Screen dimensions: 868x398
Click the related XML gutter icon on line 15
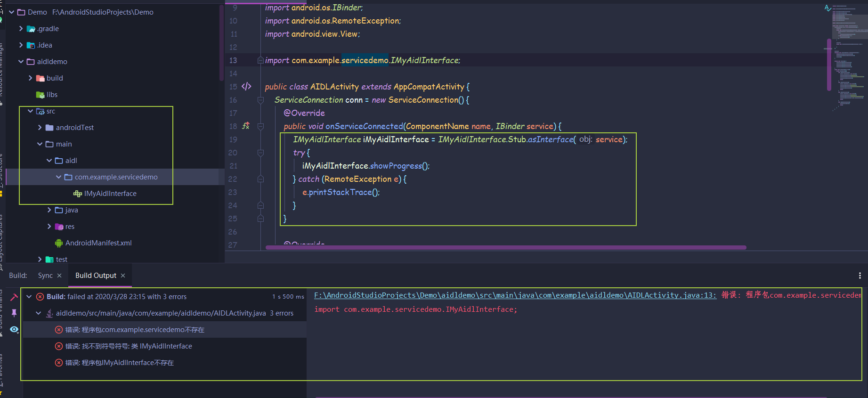point(246,86)
